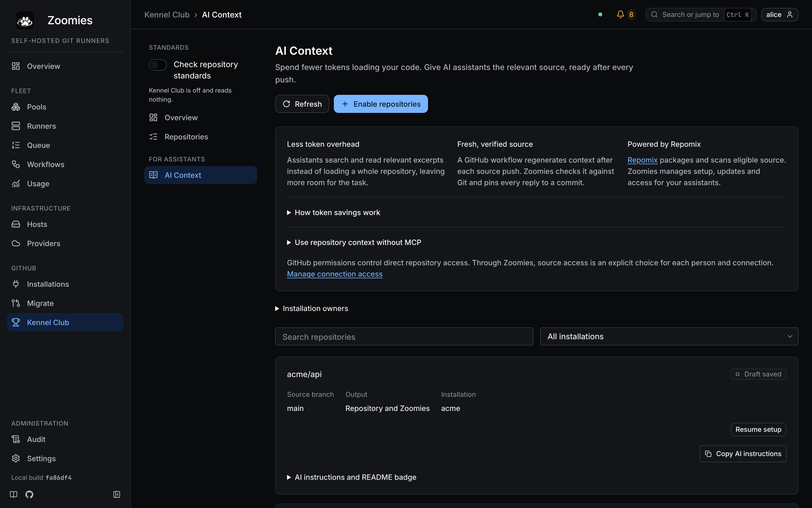The width and height of the screenshot is (812, 508).
Task: Click the acme installation value
Action: (x=450, y=408)
